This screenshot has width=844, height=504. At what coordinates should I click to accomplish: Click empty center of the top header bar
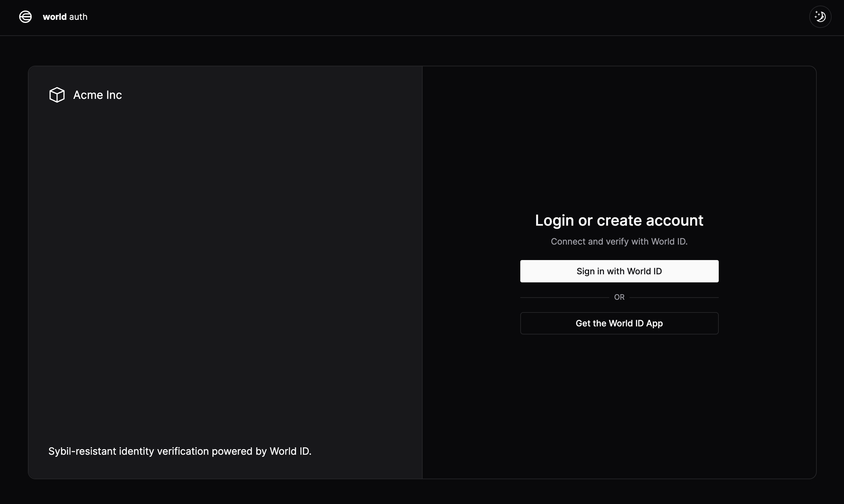pyautogui.click(x=421, y=17)
